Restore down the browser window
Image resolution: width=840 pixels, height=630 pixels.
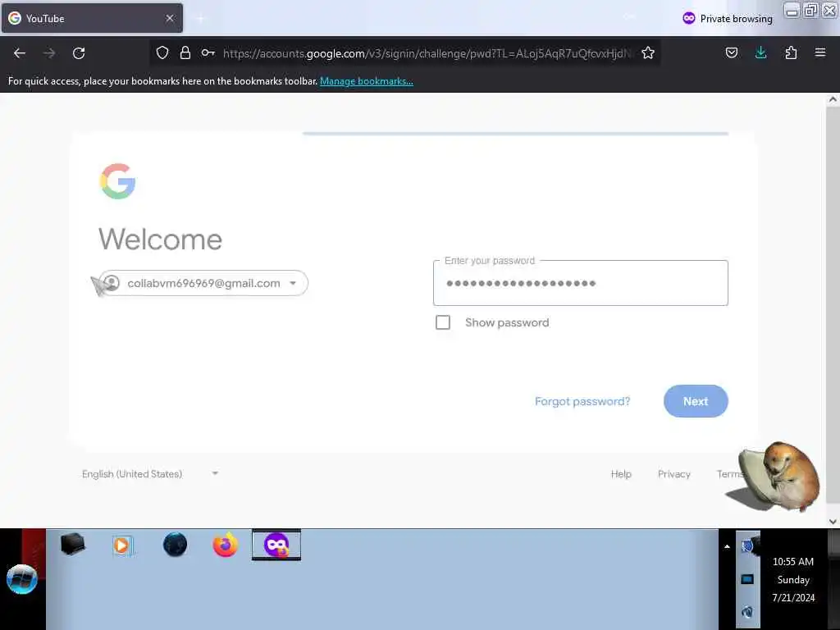point(810,11)
